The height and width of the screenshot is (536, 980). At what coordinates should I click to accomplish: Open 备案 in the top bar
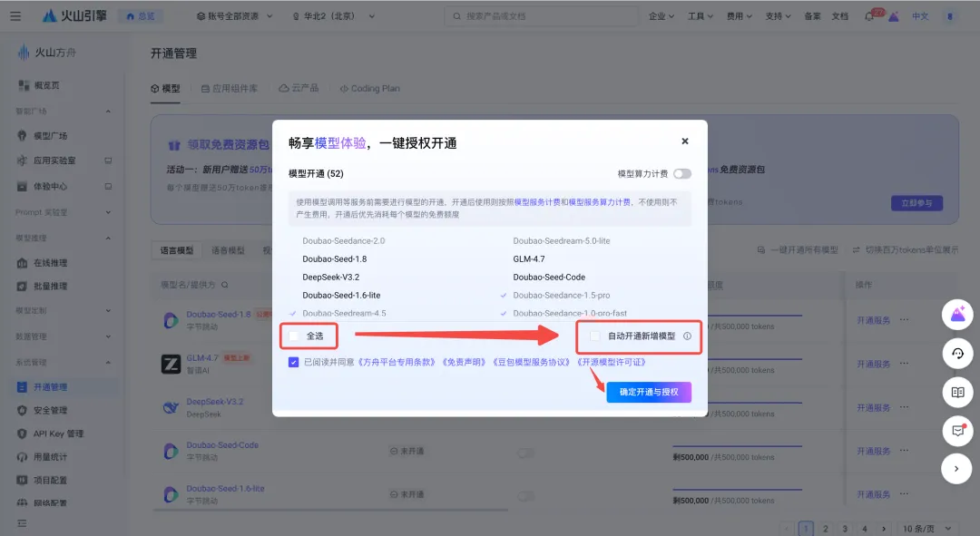[x=812, y=16]
